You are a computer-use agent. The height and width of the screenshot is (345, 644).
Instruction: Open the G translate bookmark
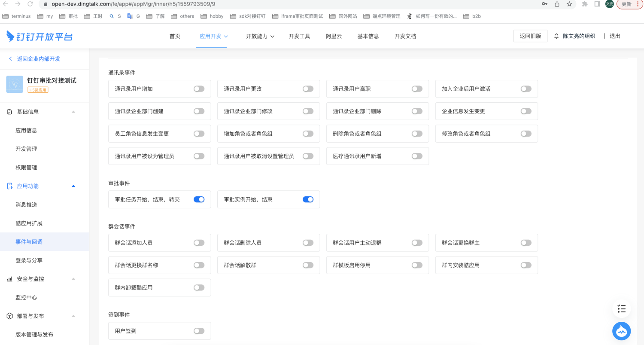pos(134,16)
